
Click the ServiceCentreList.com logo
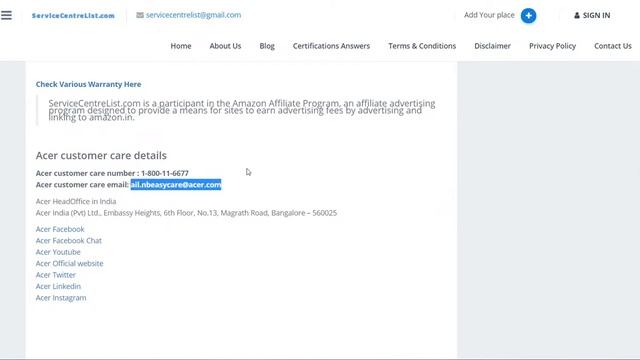73,16
